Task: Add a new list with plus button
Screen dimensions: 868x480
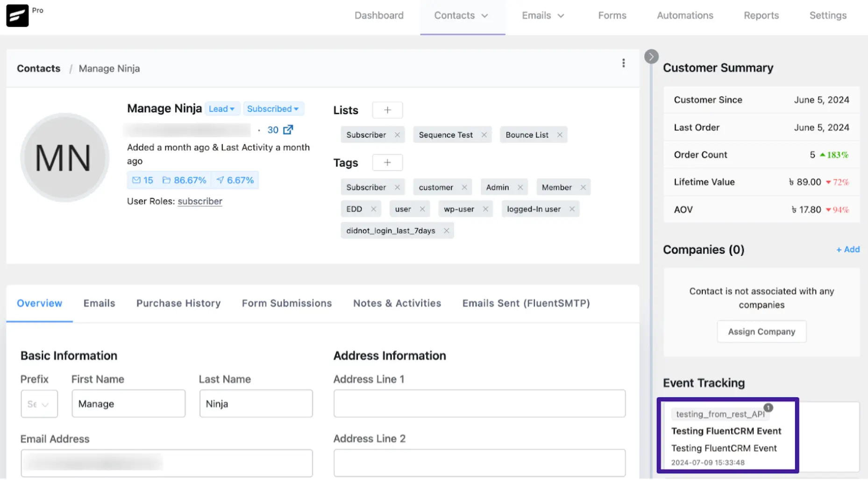Action: (x=387, y=110)
